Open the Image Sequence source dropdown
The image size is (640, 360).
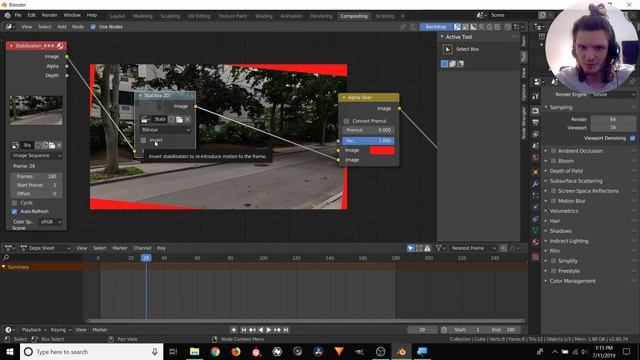[x=36, y=156]
